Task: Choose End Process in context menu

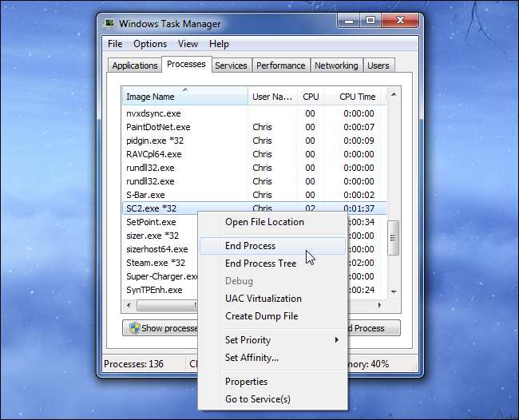Action: click(273, 246)
